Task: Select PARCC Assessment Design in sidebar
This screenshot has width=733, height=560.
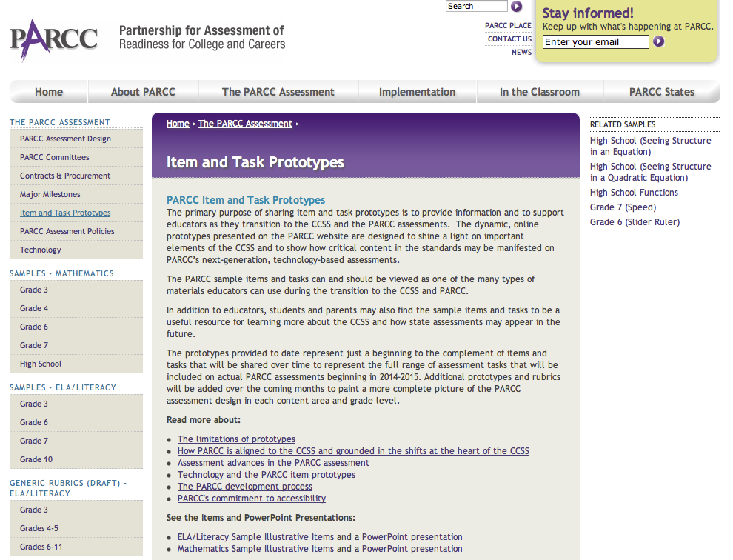Action: click(x=76, y=139)
